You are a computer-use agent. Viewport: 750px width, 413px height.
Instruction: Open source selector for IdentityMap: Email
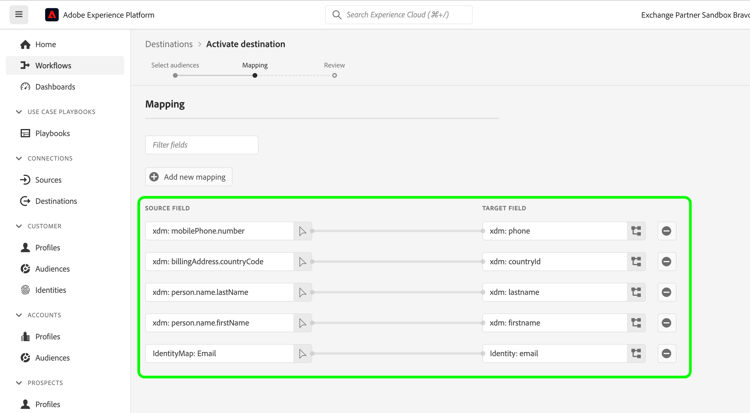302,354
